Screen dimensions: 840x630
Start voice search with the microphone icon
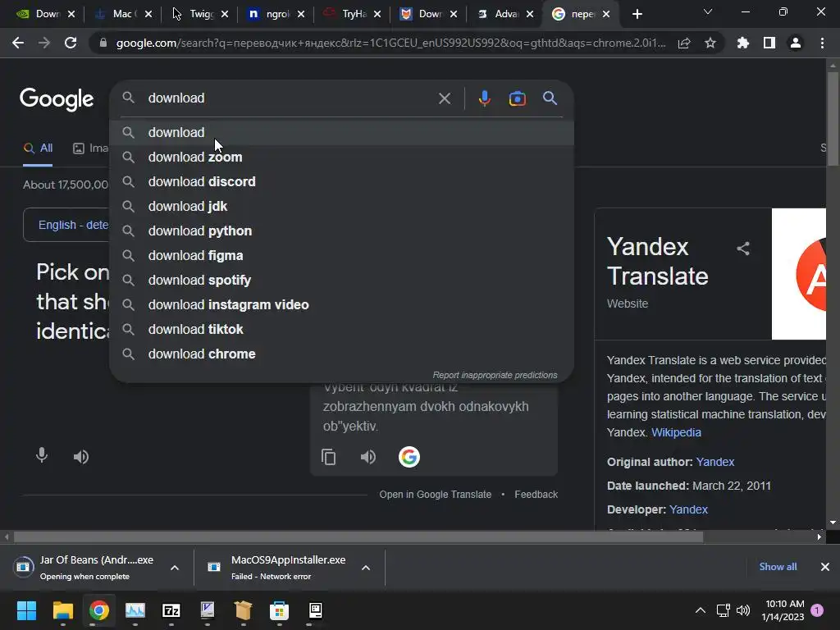click(484, 98)
